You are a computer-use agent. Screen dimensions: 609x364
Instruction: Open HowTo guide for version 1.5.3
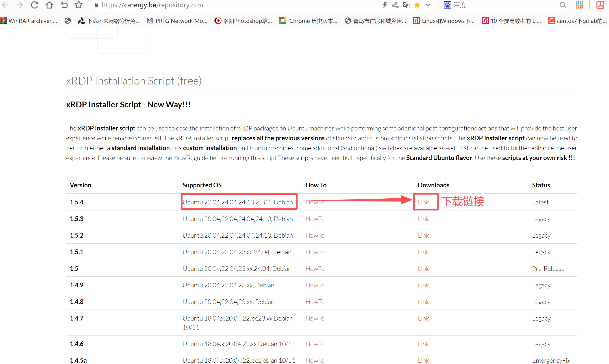coord(315,219)
